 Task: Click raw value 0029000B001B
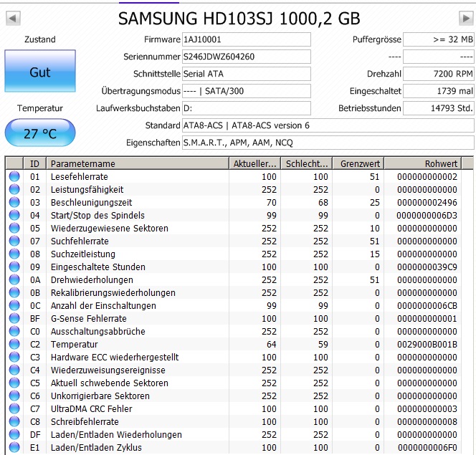[x=427, y=344]
